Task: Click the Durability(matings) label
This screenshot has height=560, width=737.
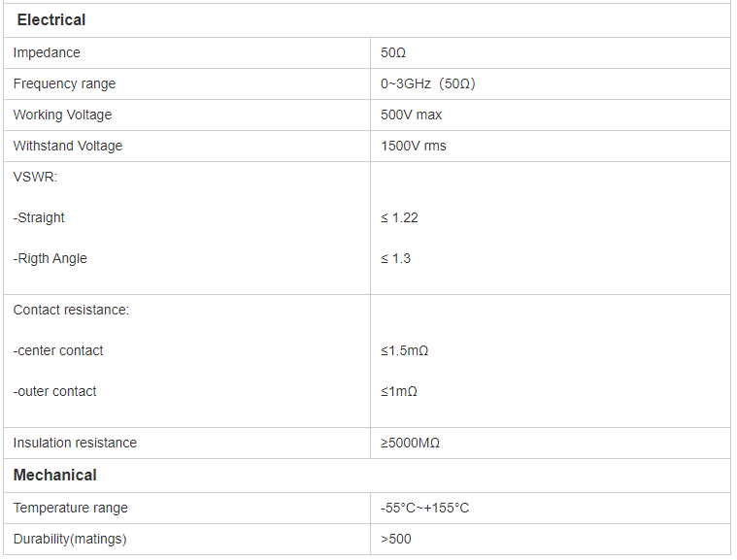Action: click(x=70, y=539)
